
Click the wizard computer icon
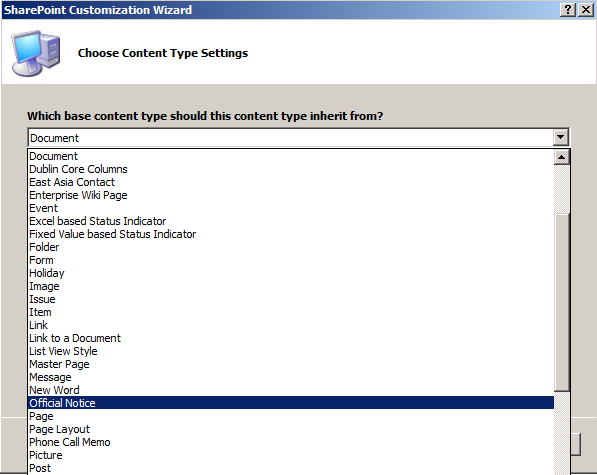[x=36, y=53]
